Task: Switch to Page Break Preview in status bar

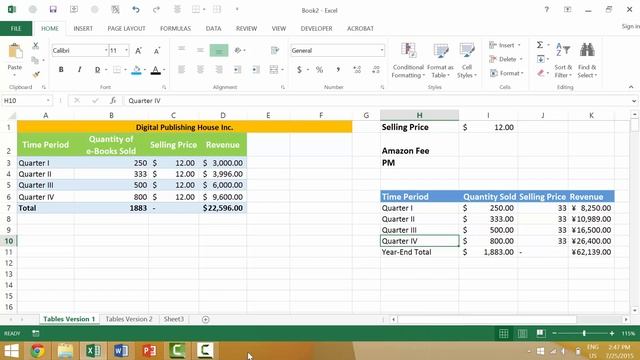Action: (x=541, y=333)
